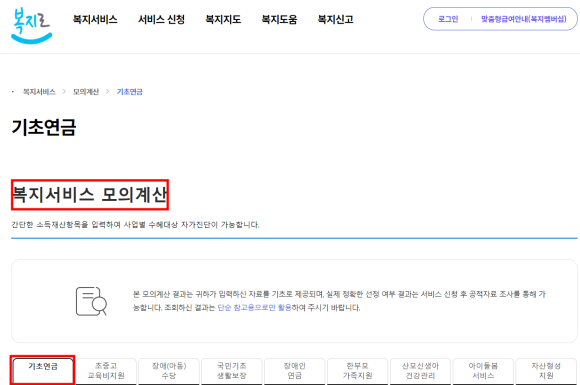Select the 장애(아동) 수당 tab
580x385 pixels.
(x=169, y=371)
